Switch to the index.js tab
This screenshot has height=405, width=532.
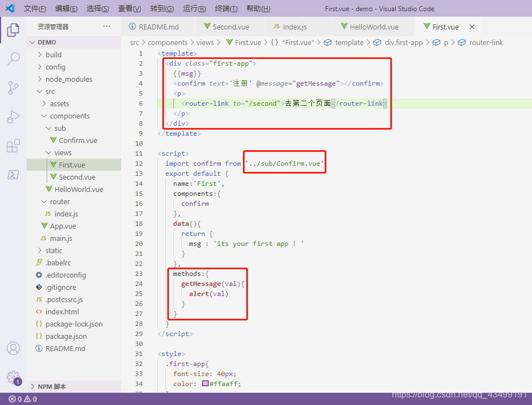point(298,27)
